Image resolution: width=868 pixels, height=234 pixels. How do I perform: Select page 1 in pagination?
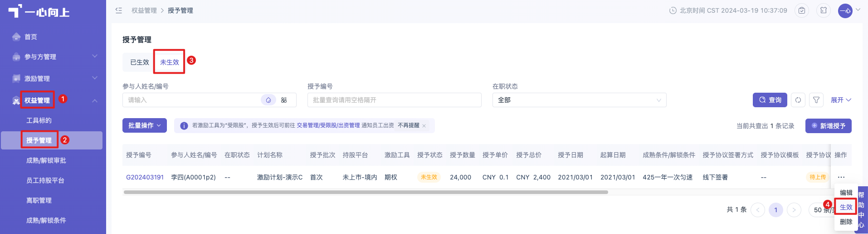tap(776, 210)
